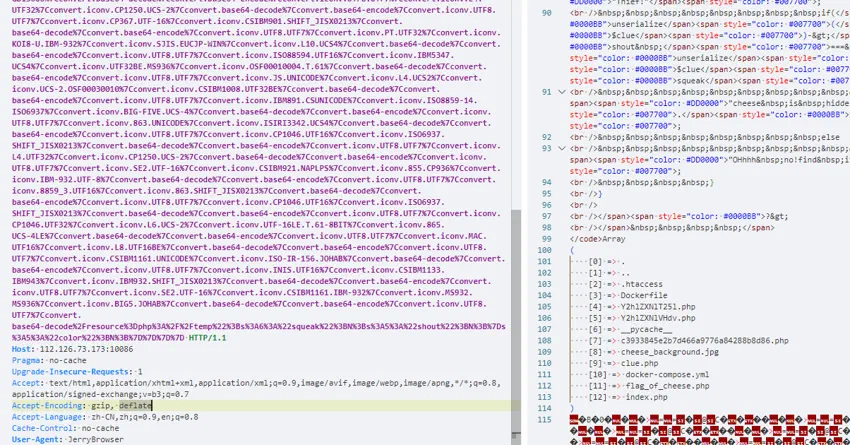
Task: Click response line number 114
Action: (544, 409)
